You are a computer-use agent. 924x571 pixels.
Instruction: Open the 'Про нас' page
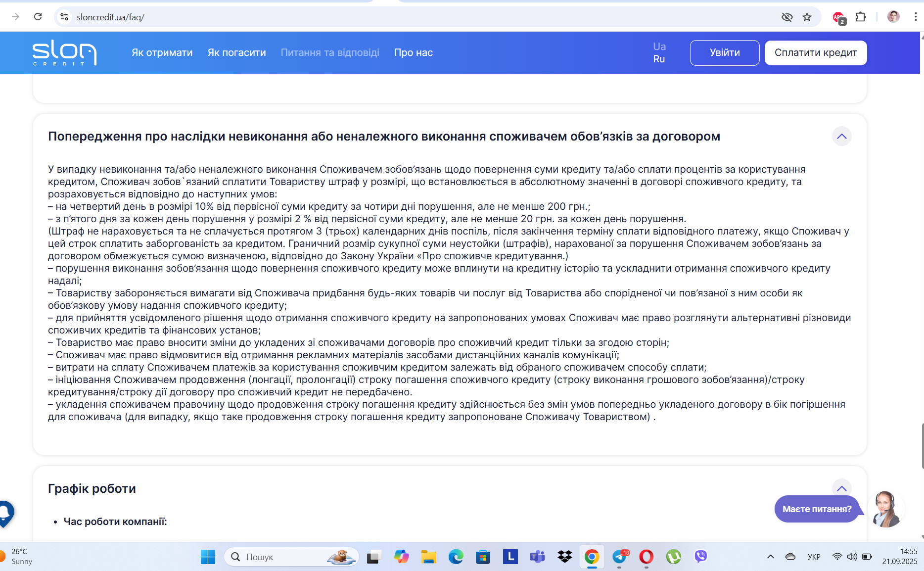point(414,52)
